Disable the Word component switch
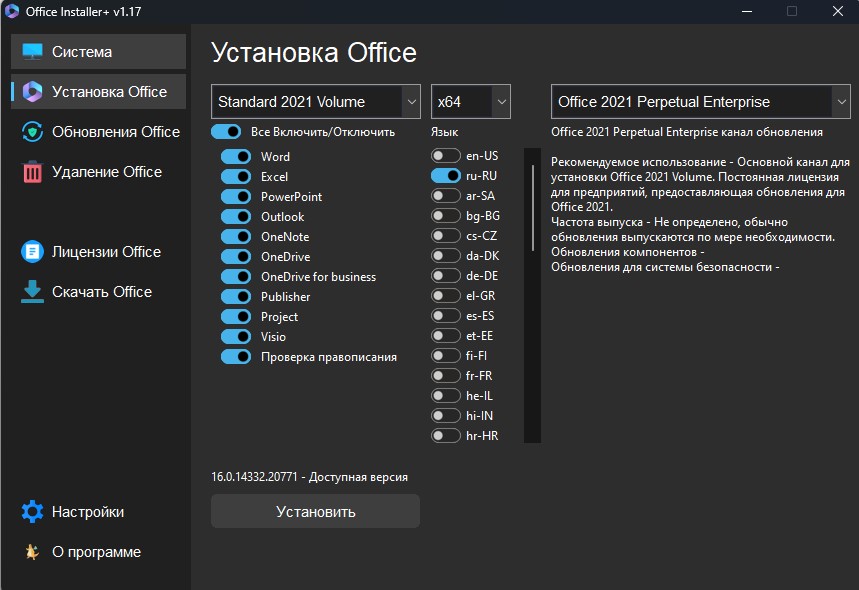 [x=236, y=157]
